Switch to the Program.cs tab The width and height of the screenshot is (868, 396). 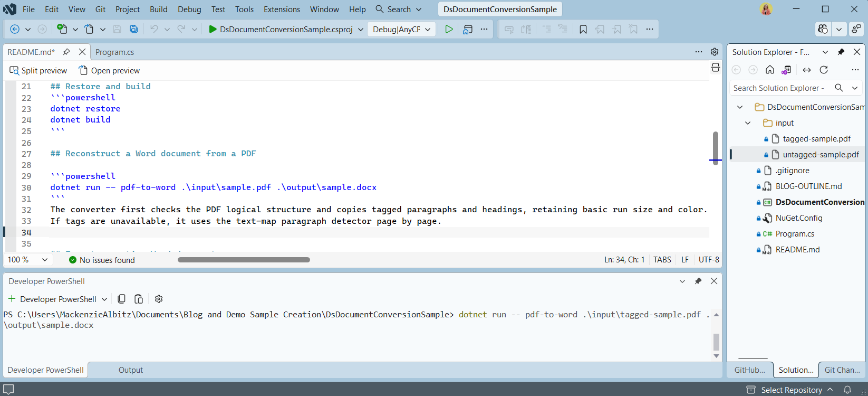[114, 52]
